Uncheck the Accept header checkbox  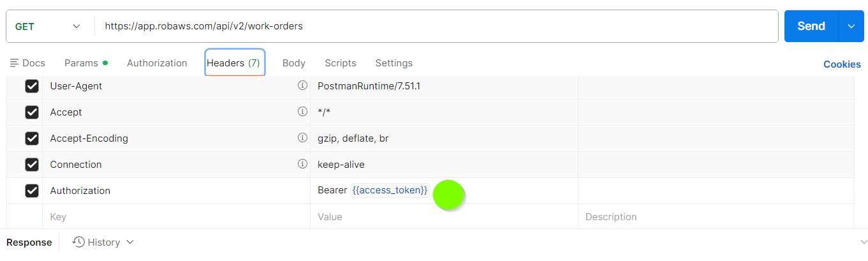coord(32,112)
